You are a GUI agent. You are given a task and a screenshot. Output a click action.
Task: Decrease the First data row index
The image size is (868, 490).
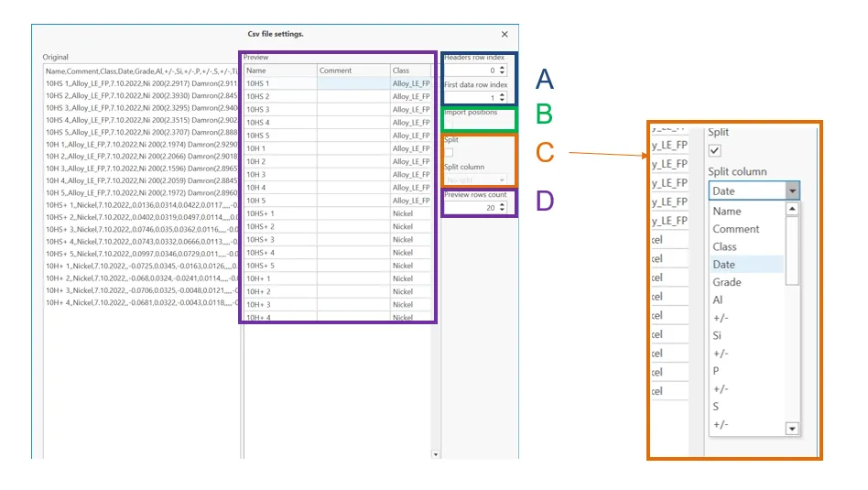pos(502,100)
